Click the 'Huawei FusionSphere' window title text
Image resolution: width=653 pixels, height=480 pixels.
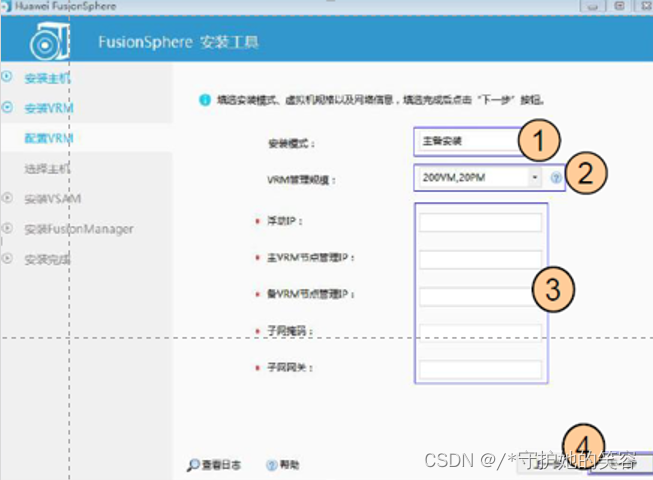65,6
